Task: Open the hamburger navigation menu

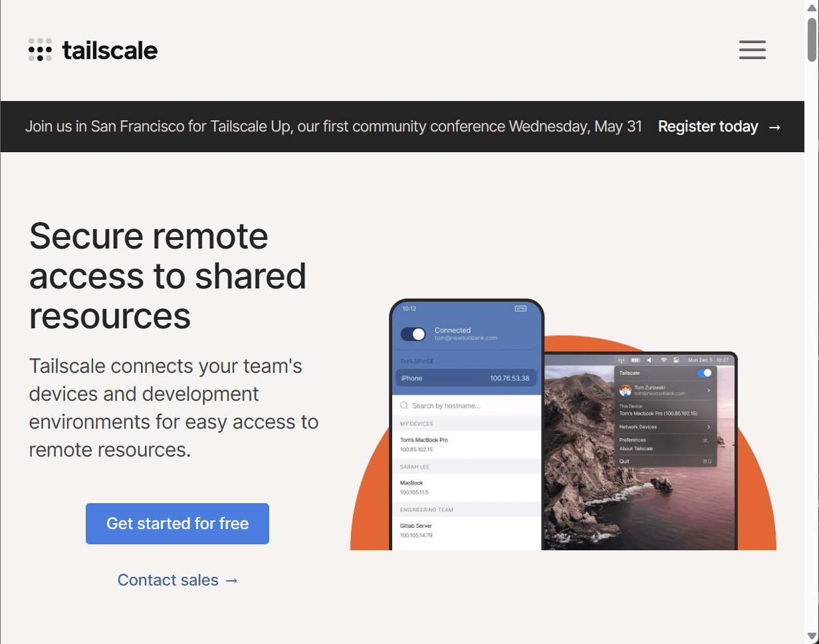Action: pyautogui.click(x=752, y=50)
